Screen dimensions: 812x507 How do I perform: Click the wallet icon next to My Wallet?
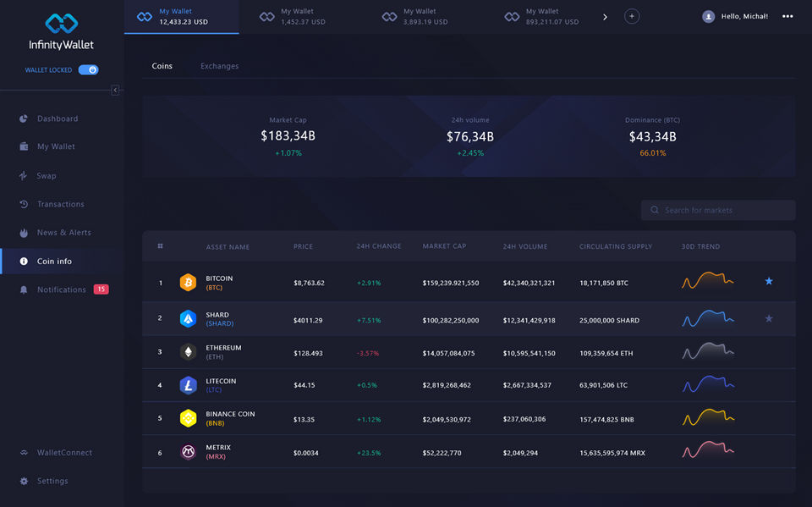click(24, 146)
